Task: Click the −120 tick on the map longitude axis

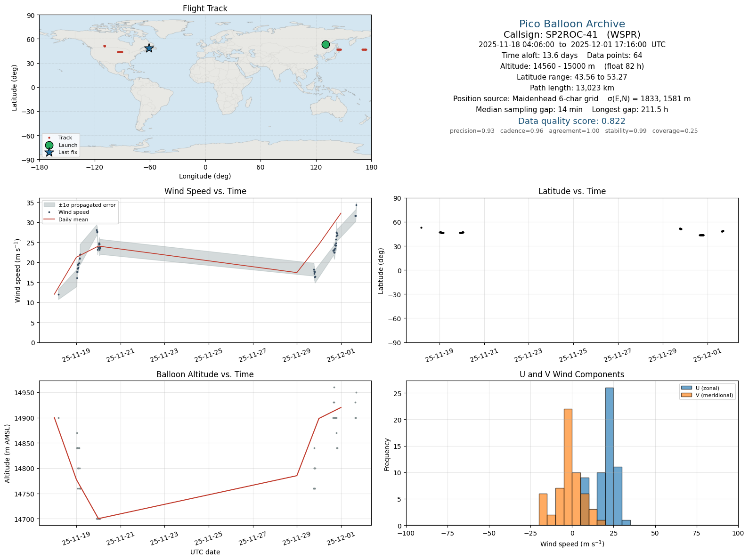Action: point(94,167)
